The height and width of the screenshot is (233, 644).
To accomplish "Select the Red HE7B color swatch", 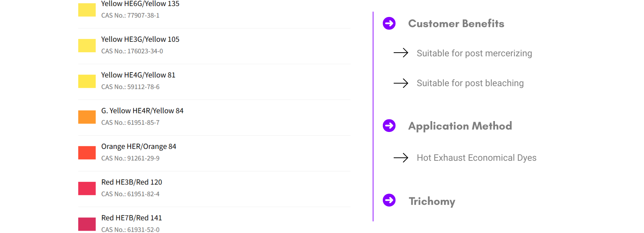I will [87, 224].
